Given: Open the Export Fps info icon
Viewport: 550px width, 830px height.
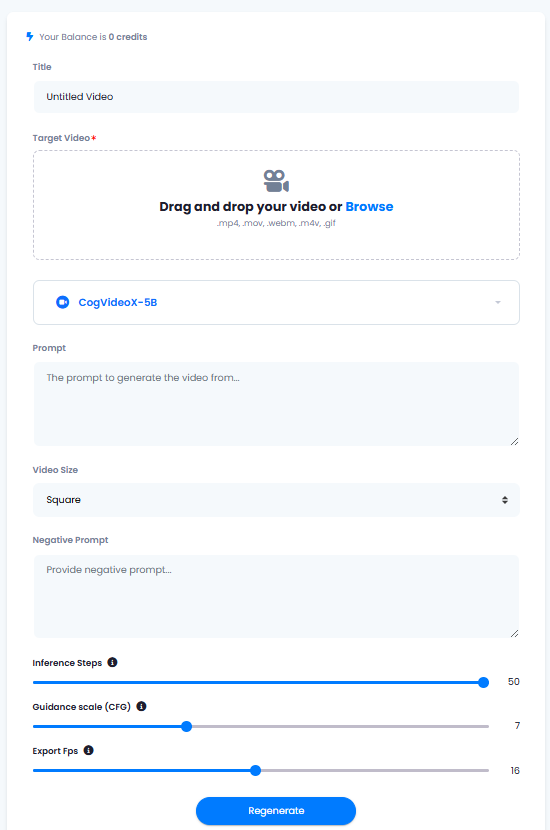Looking at the screenshot, I should point(89,750).
